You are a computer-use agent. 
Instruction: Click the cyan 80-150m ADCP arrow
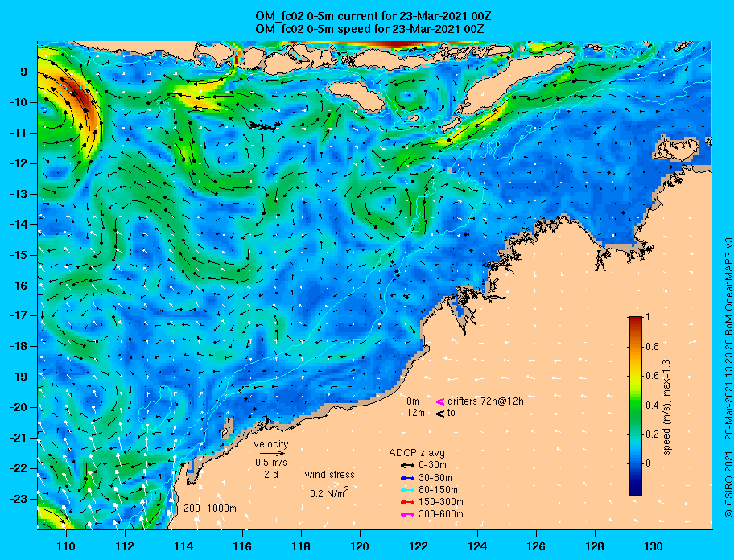407,490
